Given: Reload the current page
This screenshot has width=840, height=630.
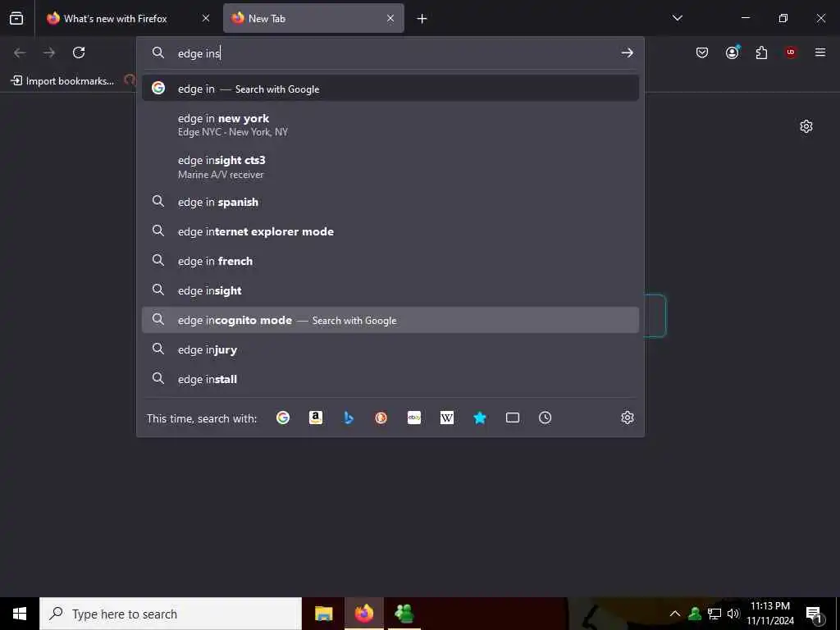Looking at the screenshot, I should (x=79, y=52).
